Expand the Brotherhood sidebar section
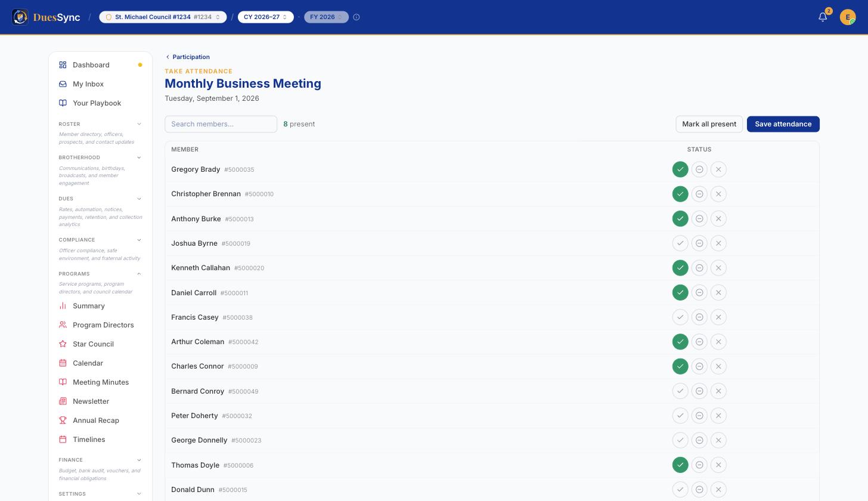 [x=100, y=157]
